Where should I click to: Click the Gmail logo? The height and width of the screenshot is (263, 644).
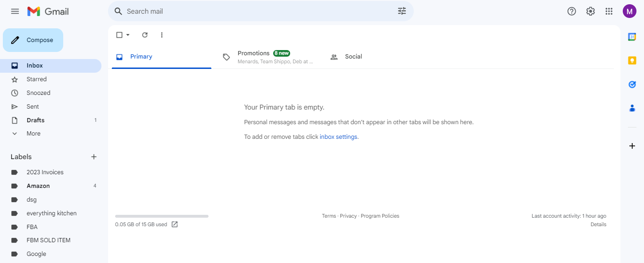pyautogui.click(x=48, y=11)
